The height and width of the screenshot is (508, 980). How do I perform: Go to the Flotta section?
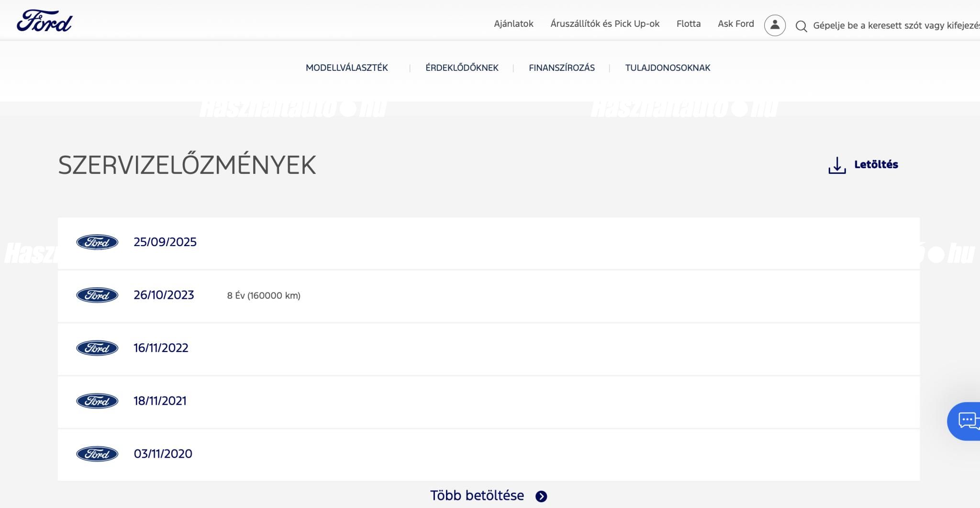[689, 24]
